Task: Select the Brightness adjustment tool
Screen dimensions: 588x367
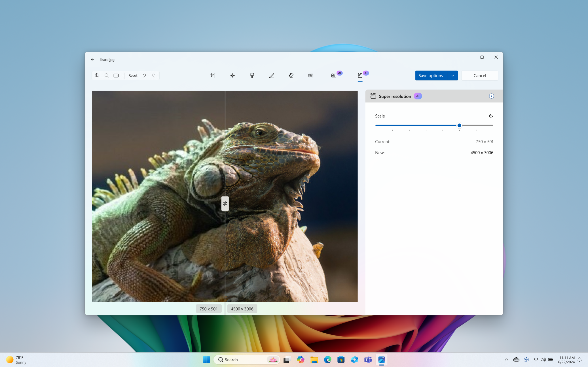Action: [x=232, y=75]
